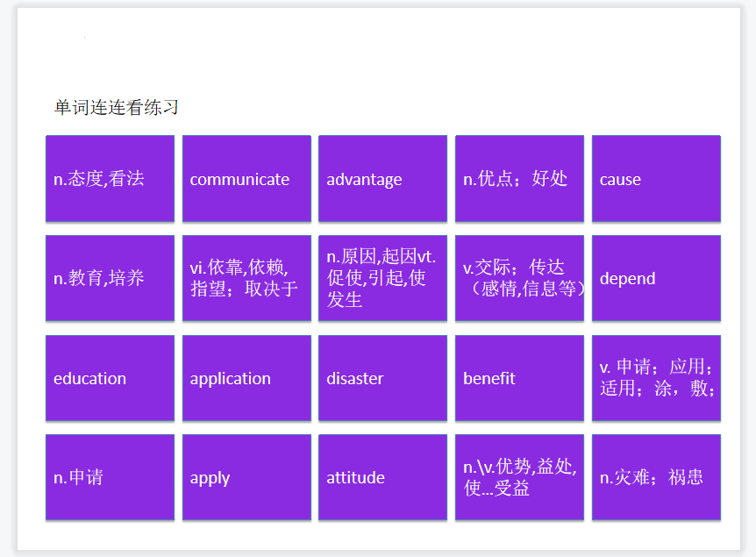
Task: Select the 'v.交际；传达' definition card
Action: (519, 278)
